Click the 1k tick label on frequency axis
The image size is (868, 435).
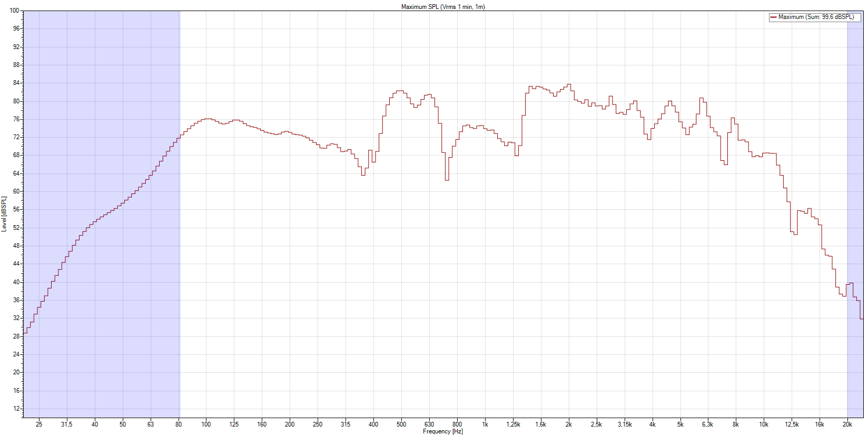pyautogui.click(x=485, y=424)
